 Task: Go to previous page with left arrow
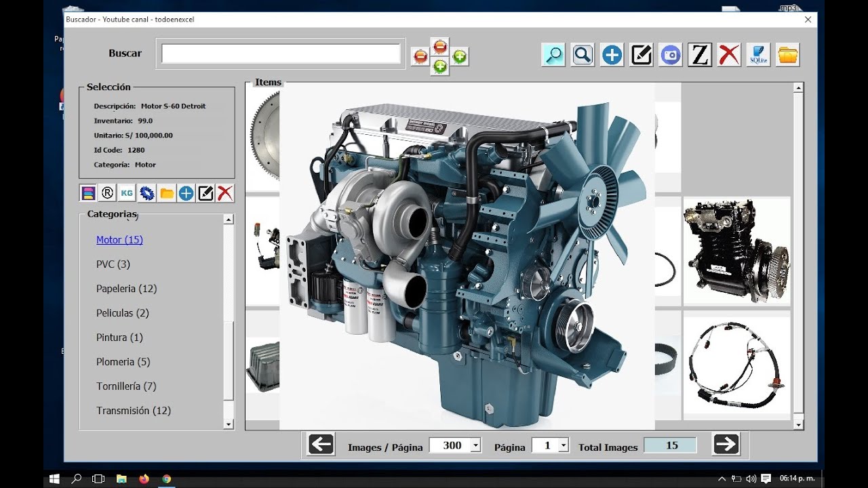click(x=321, y=445)
